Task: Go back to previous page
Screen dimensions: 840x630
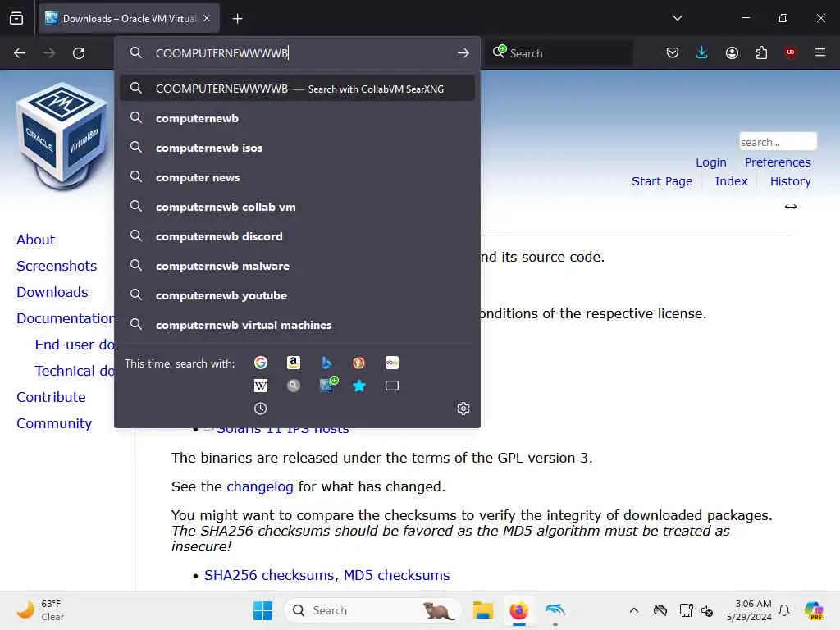Action: point(20,53)
